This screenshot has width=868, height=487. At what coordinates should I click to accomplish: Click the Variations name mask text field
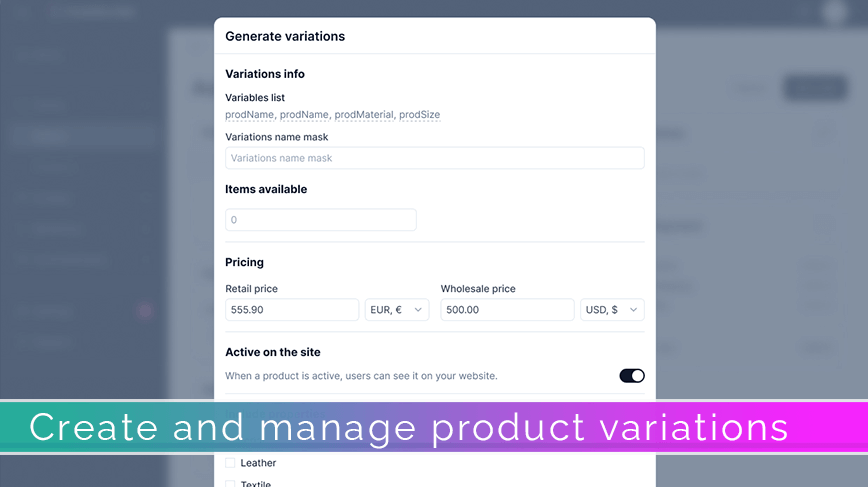[435, 158]
